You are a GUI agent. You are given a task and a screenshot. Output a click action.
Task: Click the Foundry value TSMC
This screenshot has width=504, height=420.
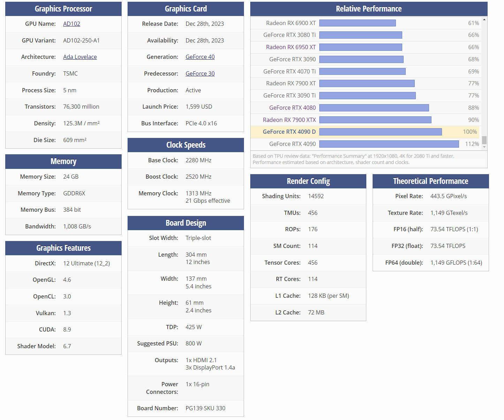point(70,73)
